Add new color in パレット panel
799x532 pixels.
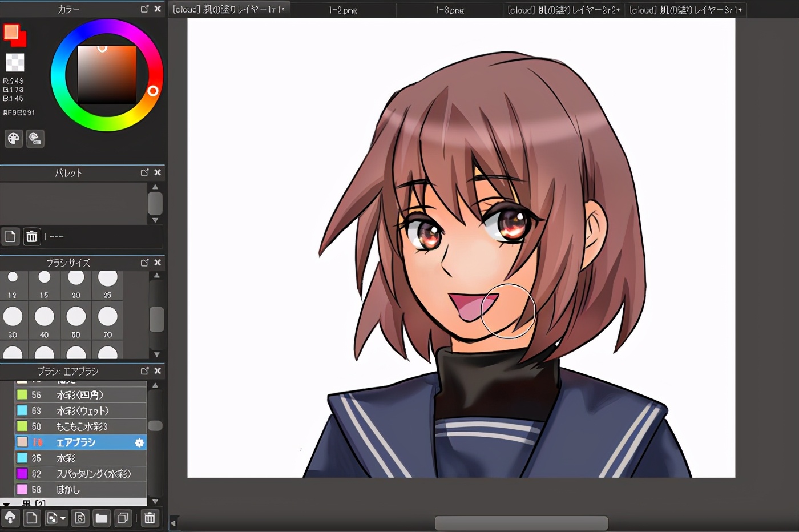point(10,236)
